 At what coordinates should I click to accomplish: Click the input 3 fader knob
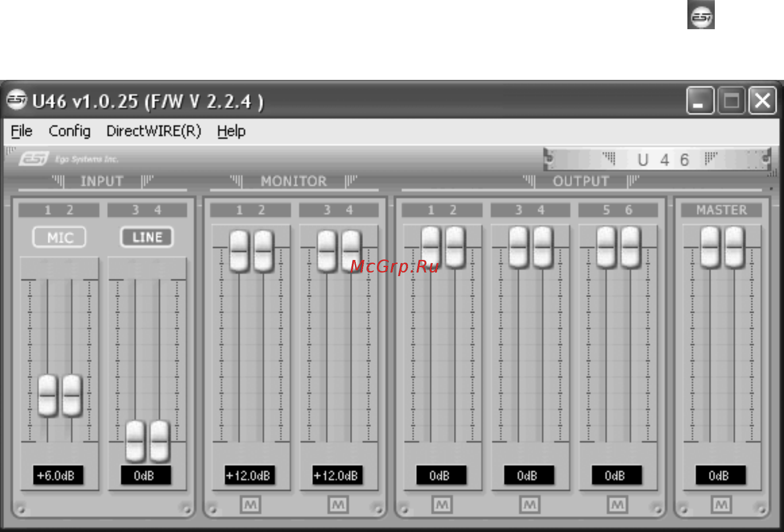135,442
